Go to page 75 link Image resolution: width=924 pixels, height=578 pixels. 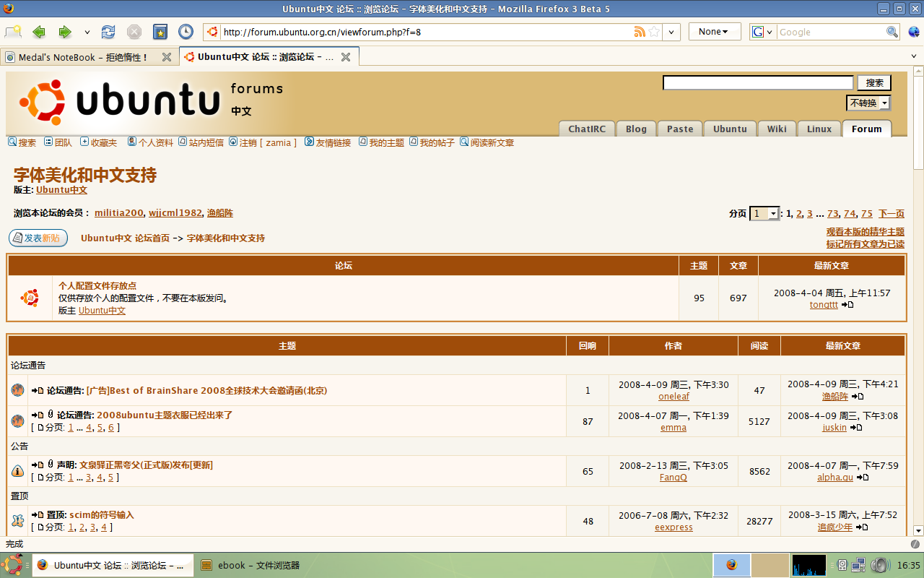coord(867,214)
